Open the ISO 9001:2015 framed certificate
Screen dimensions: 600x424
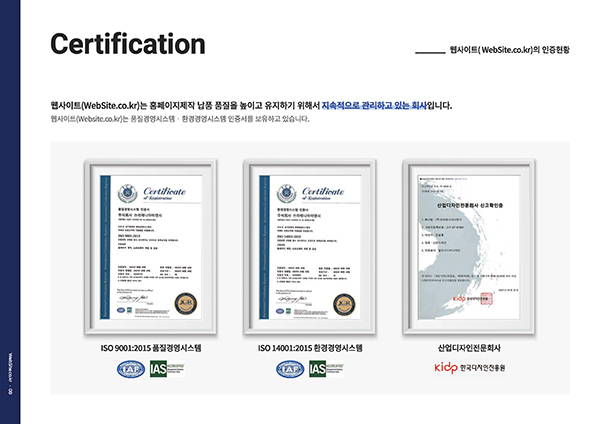[150, 247]
